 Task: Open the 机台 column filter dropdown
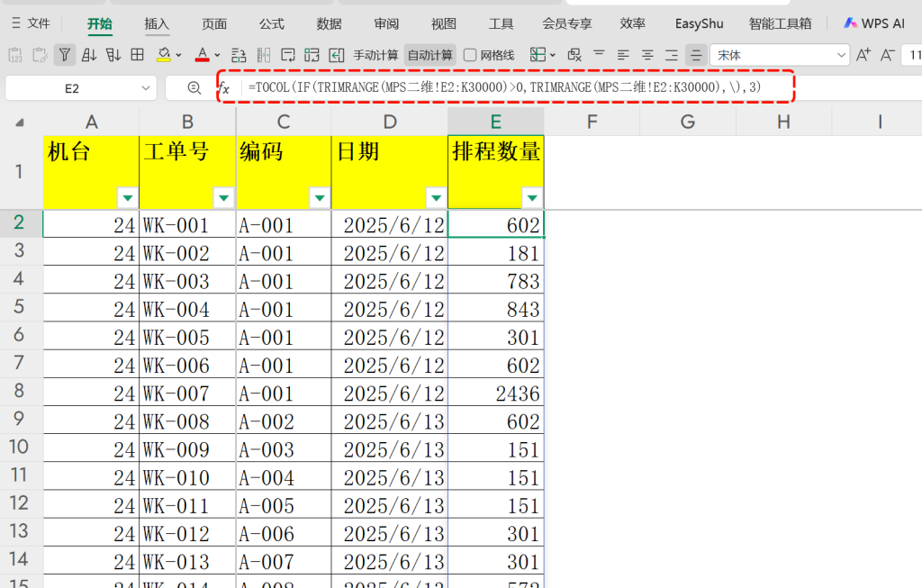click(x=128, y=197)
